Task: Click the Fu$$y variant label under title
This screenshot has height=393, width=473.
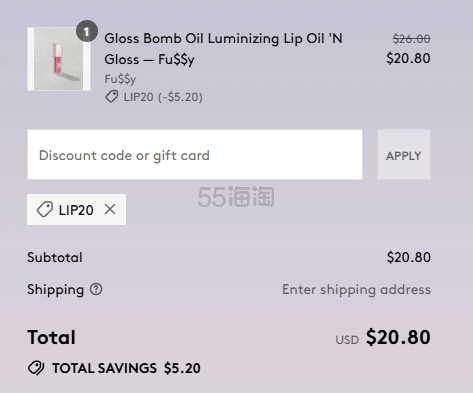Action: click(x=120, y=79)
